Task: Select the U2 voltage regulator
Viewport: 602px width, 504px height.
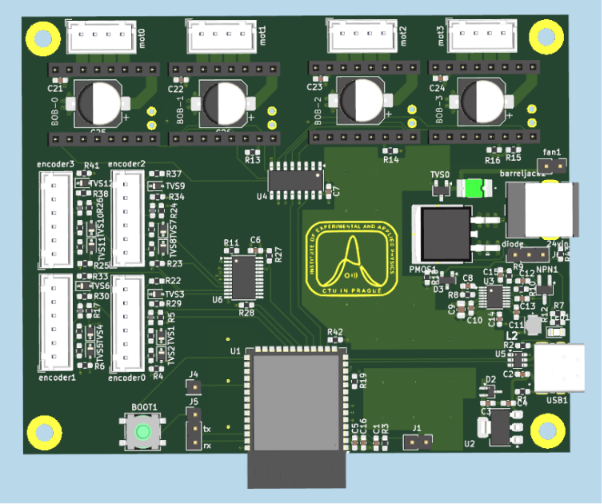Action: [x=500, y=427]
